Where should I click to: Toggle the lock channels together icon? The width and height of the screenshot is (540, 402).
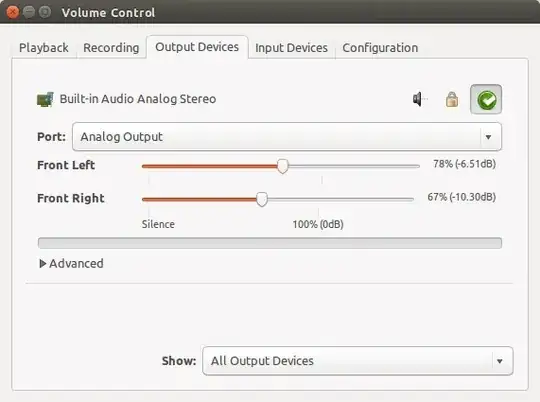click(x=452, y=99)
